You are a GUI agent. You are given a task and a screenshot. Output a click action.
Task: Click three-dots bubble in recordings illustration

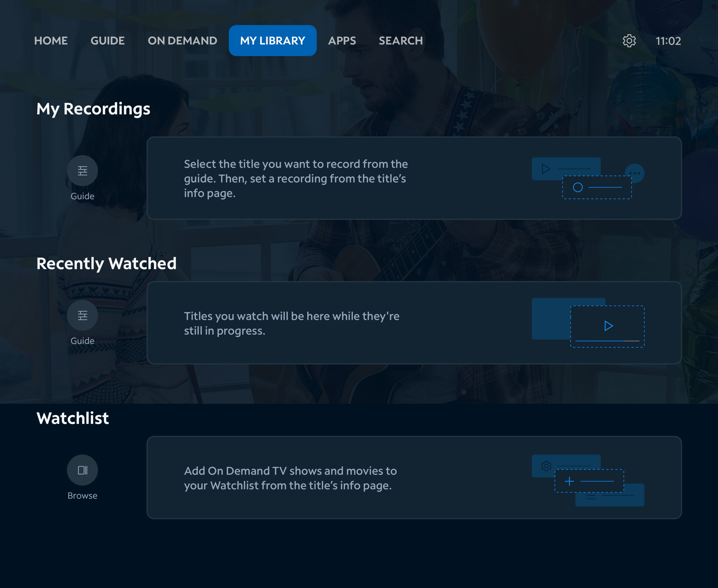[x=635, y=173]
